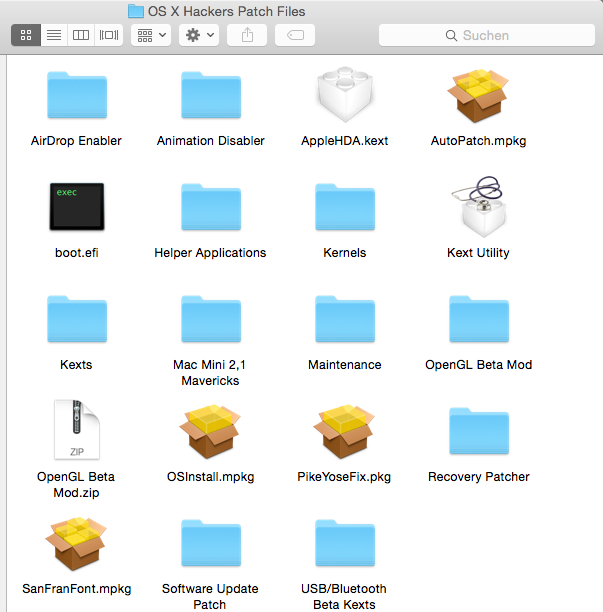Select the Kernels folder icon
This screenshot has width=603, height=612.
coord(345,207)
